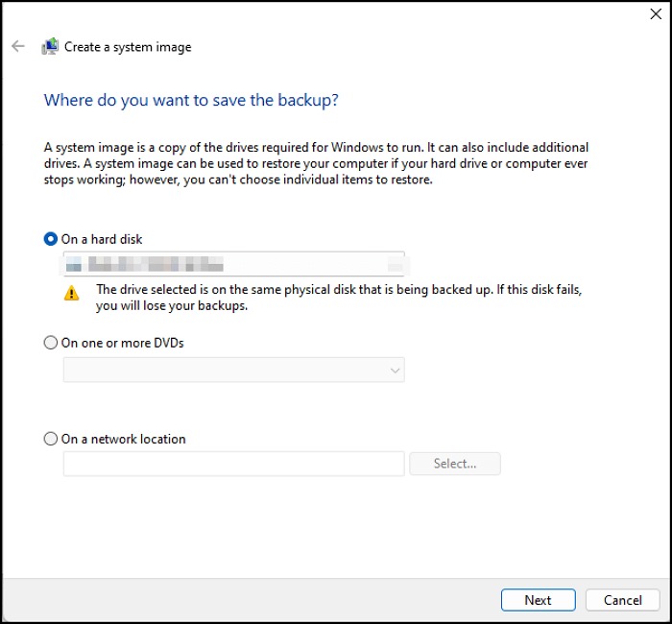Viewport: 672px width, 624px height.
Task: Click the back arrow in the wizard header
Action: (x=18, y=46)
